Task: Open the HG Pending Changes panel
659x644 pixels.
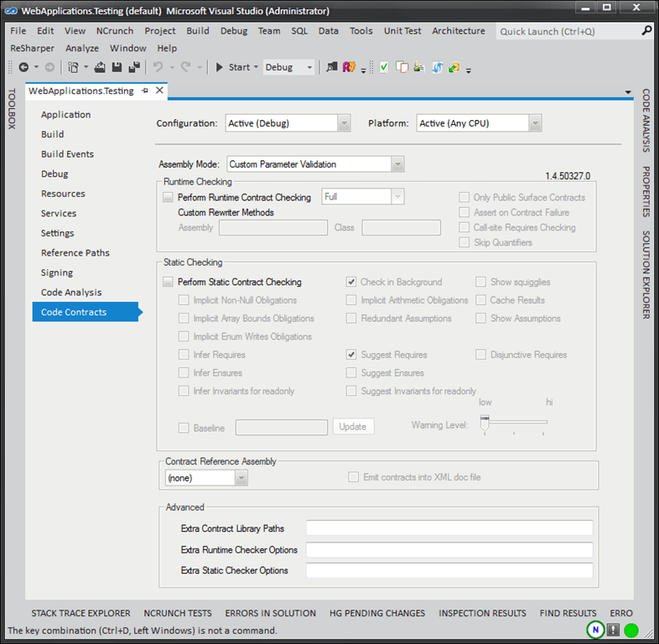Action: pyautogui.click(x=377, y=613)
